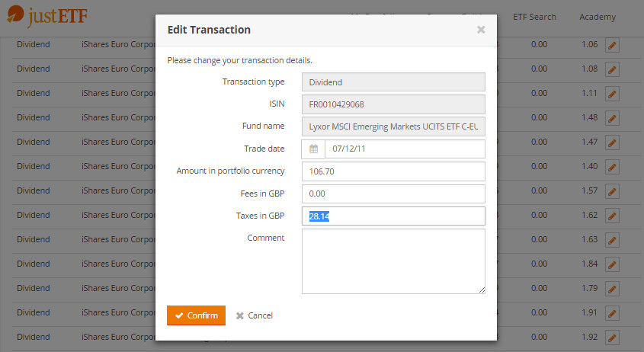Click inside the Comment text area
Image resolution: width=644 pixels, height=352 pixels.
coord(393,261)
